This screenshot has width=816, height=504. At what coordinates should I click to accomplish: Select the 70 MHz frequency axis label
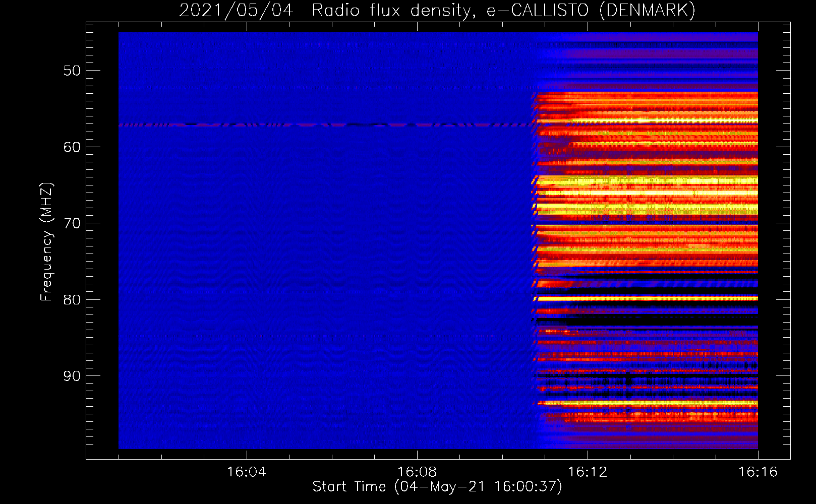click(72, 223)
